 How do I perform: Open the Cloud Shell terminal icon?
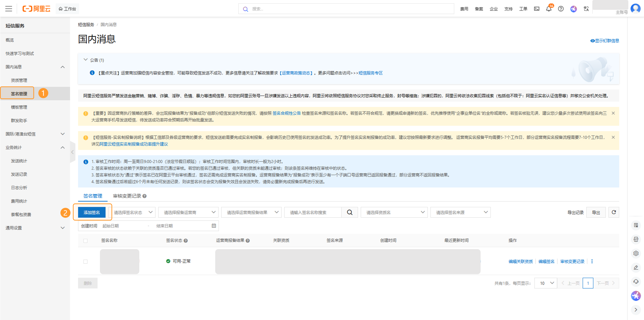536,9
